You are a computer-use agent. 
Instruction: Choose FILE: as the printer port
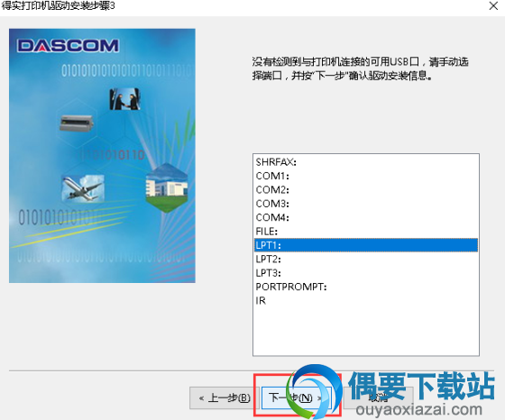coord(366,231)
